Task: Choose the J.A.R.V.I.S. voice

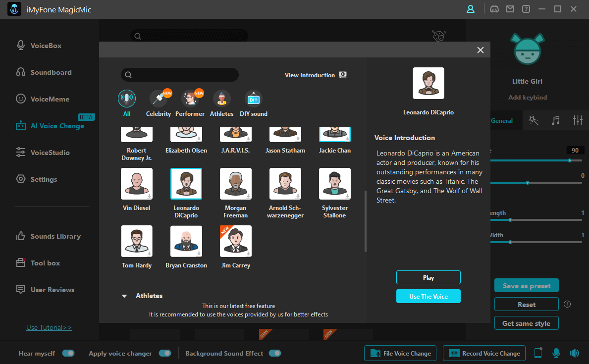Action: click(x=235, y=135)
